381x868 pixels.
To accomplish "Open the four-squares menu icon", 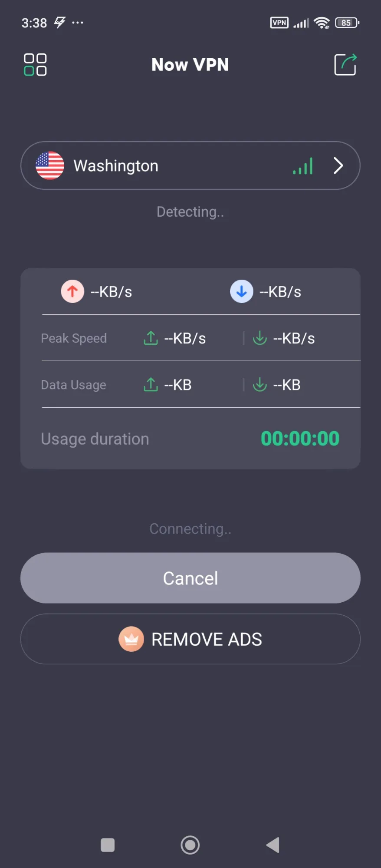I will pyautogui.click(x=35, y=65).
